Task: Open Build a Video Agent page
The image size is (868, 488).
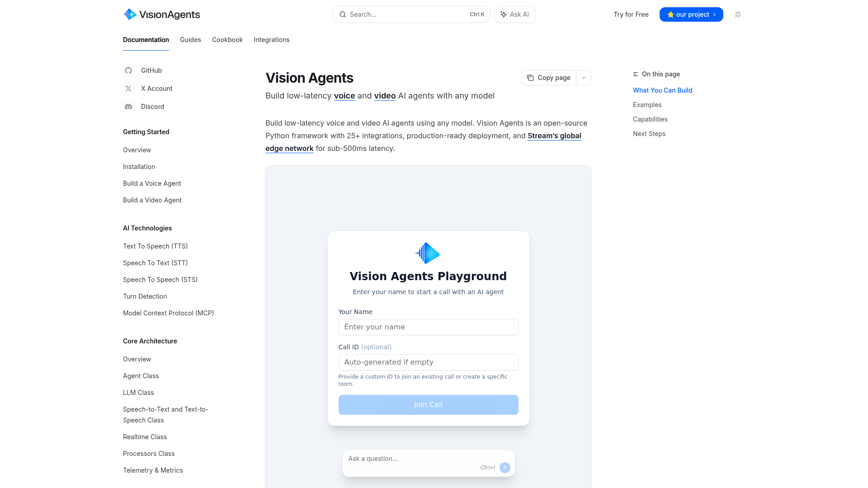Action: pyautogui.click(x=152, y=200)
